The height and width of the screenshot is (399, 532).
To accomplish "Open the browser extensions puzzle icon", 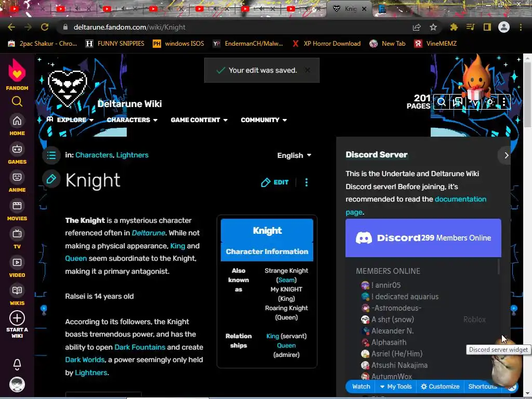I will click(x=454, y=27).
